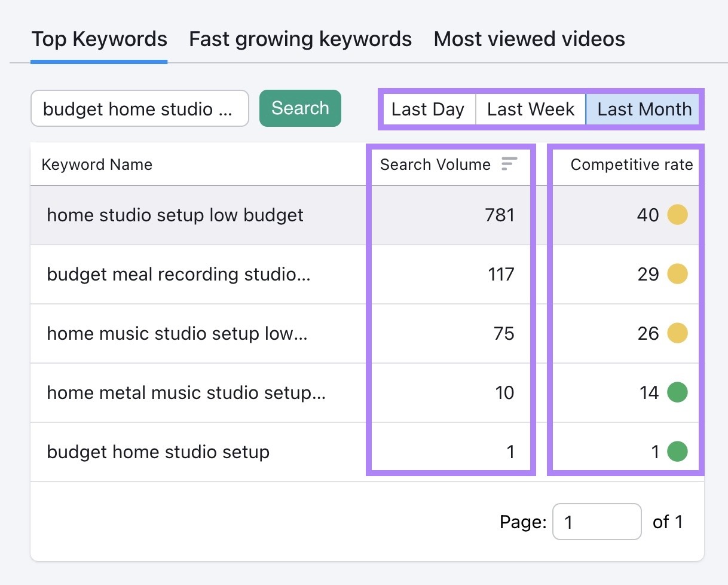Click search volume value 10
This screenshot has width=728, height=585.
click(504, 392)
